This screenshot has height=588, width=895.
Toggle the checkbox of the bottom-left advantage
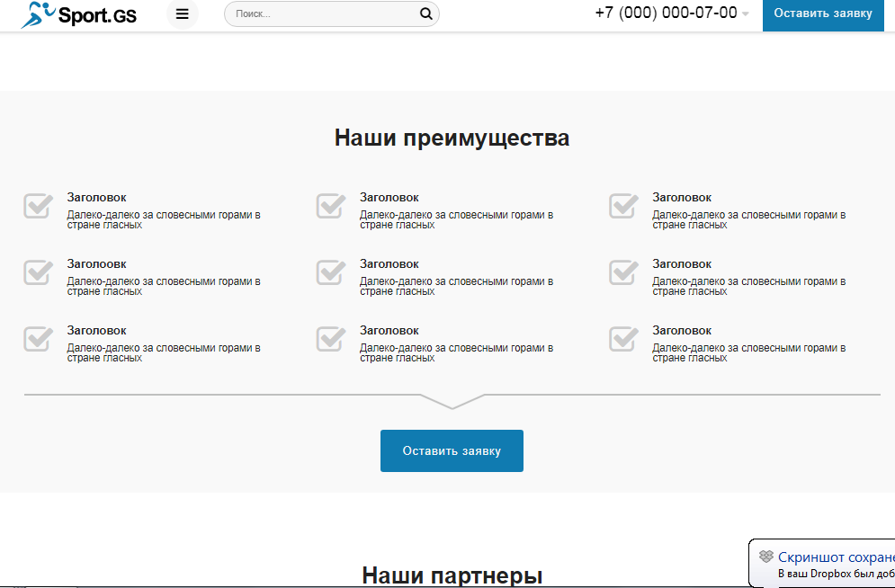click(37, 339)
